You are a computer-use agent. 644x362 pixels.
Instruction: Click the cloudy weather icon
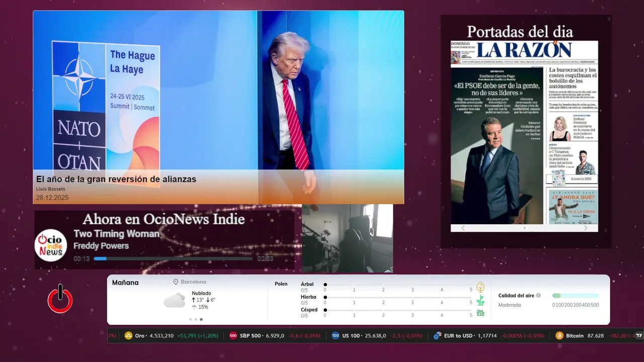click(174, 301)
